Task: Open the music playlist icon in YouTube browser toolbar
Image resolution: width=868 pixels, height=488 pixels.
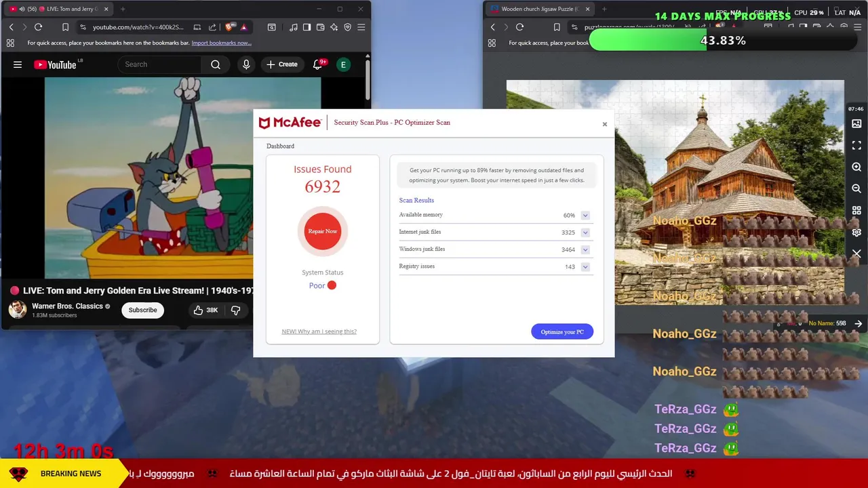Action: (x=293, y=27)
